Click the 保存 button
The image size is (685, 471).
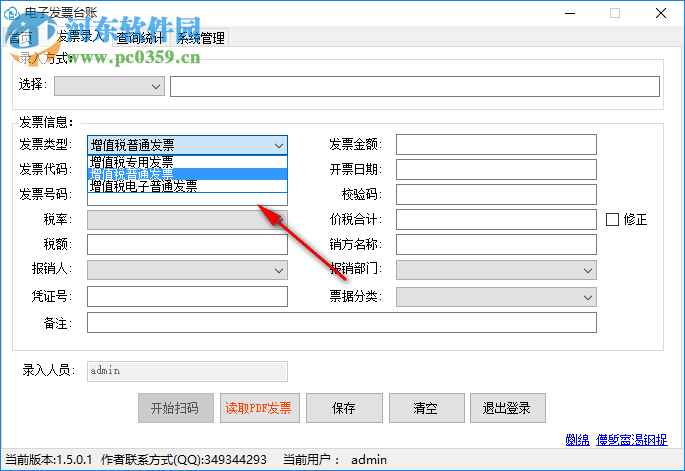(x=344, y=408)
